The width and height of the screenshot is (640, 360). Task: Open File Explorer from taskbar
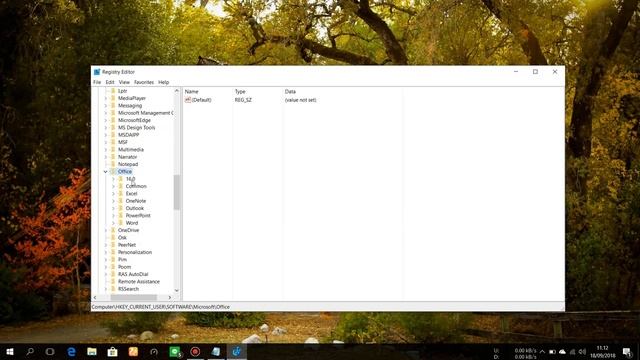click(x=92, y=351)
